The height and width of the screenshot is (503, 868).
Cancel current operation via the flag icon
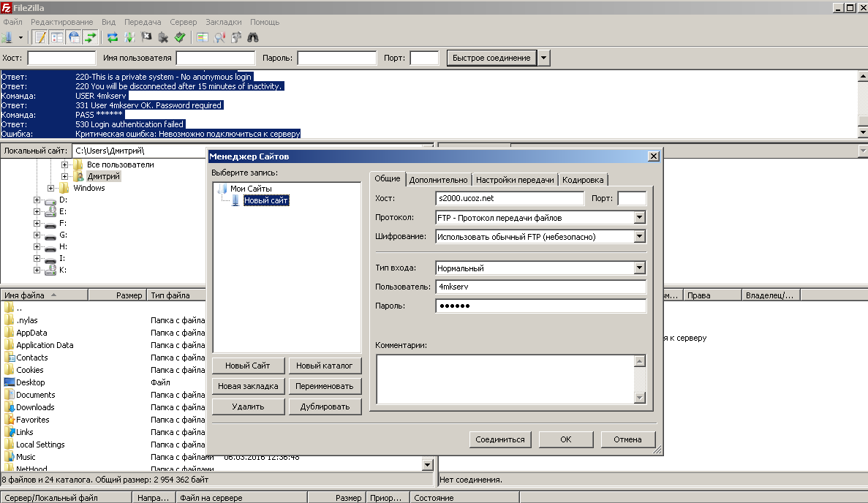(146, 37)
